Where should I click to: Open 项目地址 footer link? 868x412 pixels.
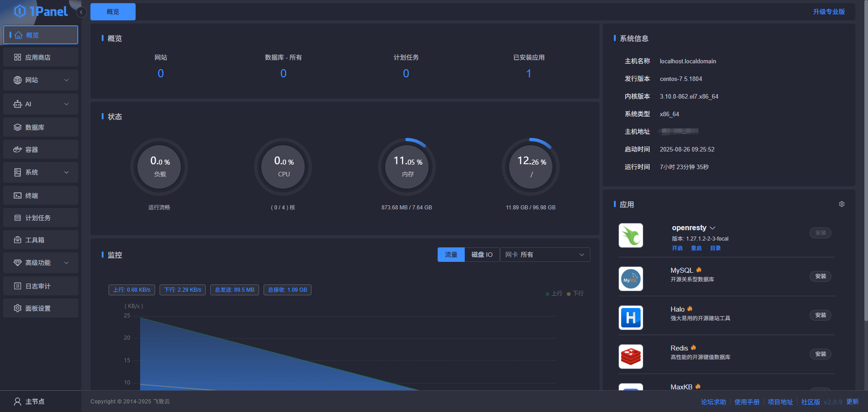780,402
